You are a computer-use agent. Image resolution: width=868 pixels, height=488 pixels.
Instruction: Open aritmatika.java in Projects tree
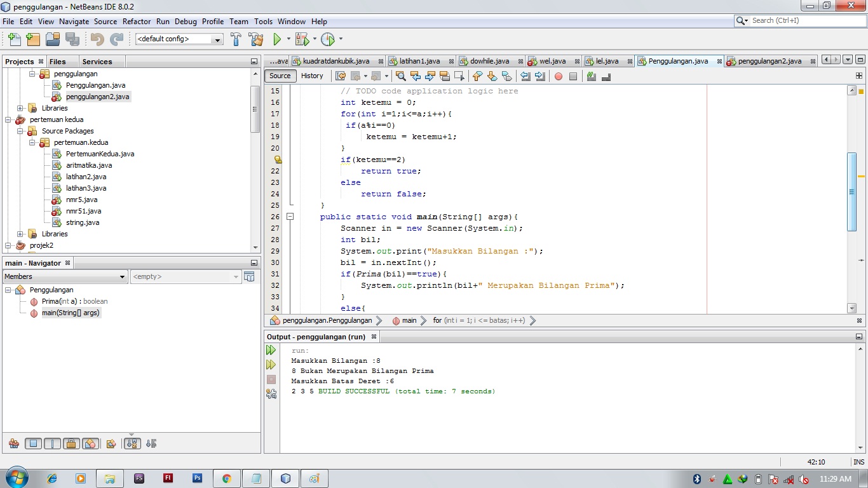(x=89, y=165)
